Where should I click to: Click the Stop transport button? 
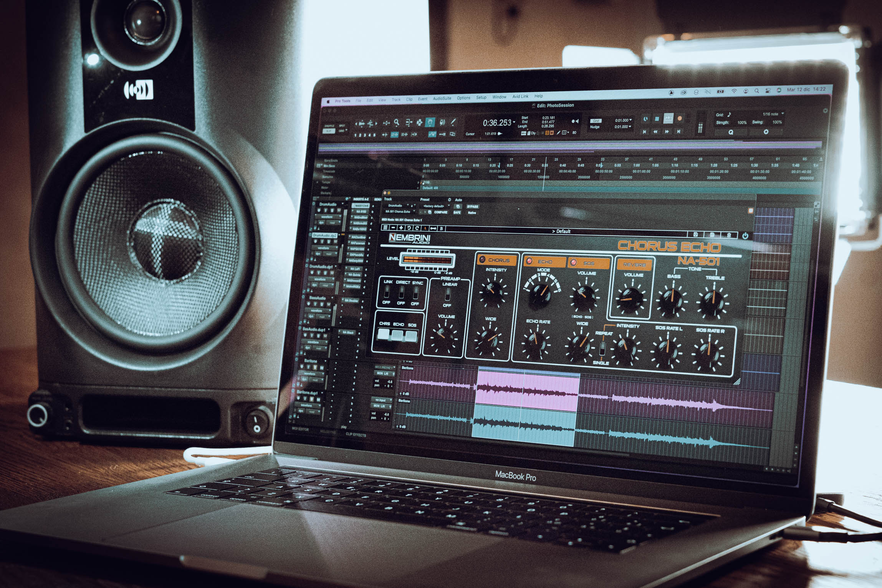[x=657, y=119]
